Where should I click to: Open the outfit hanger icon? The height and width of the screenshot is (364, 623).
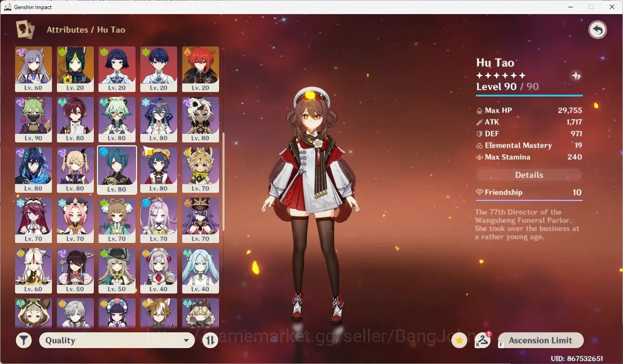coord(483,340)
